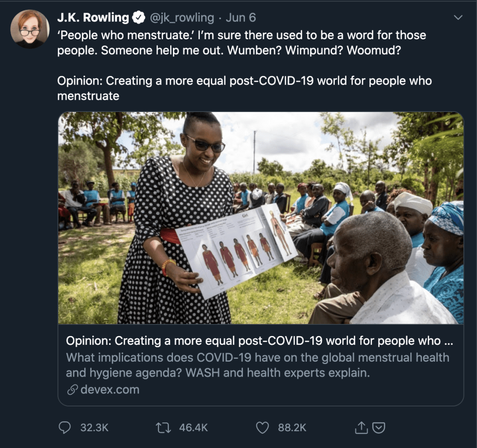The image size is (477, 448).
Task: Save tweet with the Pocket icon
Action: point(379,428)
